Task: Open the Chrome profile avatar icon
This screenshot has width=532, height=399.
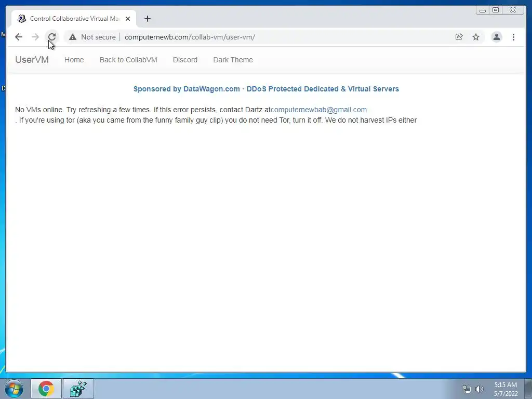Action: point(496,37)
